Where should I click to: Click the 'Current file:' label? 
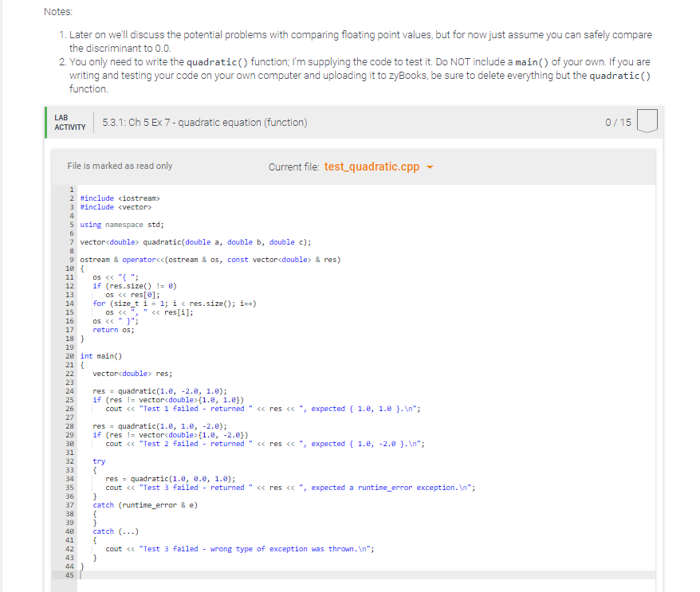click(293, 167)
